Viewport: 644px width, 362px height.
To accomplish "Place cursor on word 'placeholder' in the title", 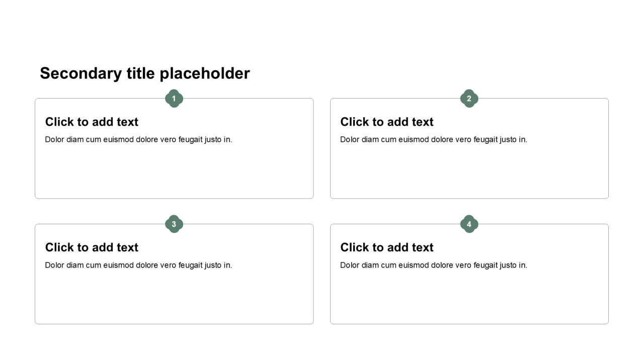I will 204,73.
